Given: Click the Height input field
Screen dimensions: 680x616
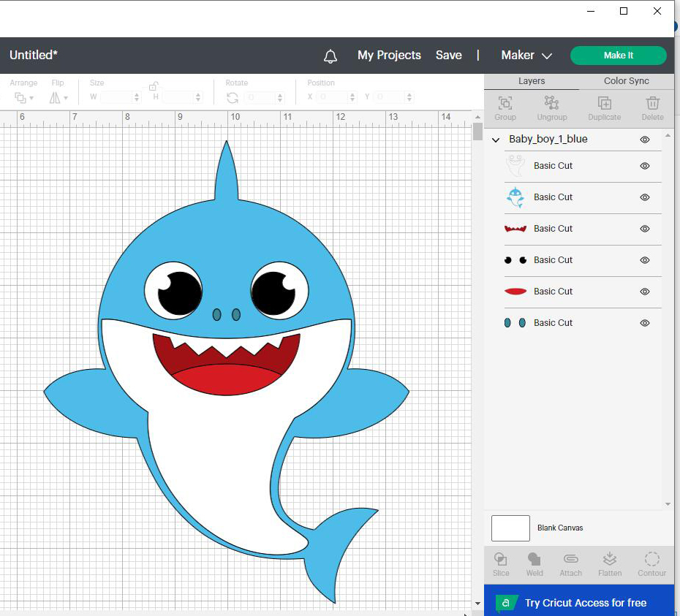Looking at the screenshot, I should 178,97.
